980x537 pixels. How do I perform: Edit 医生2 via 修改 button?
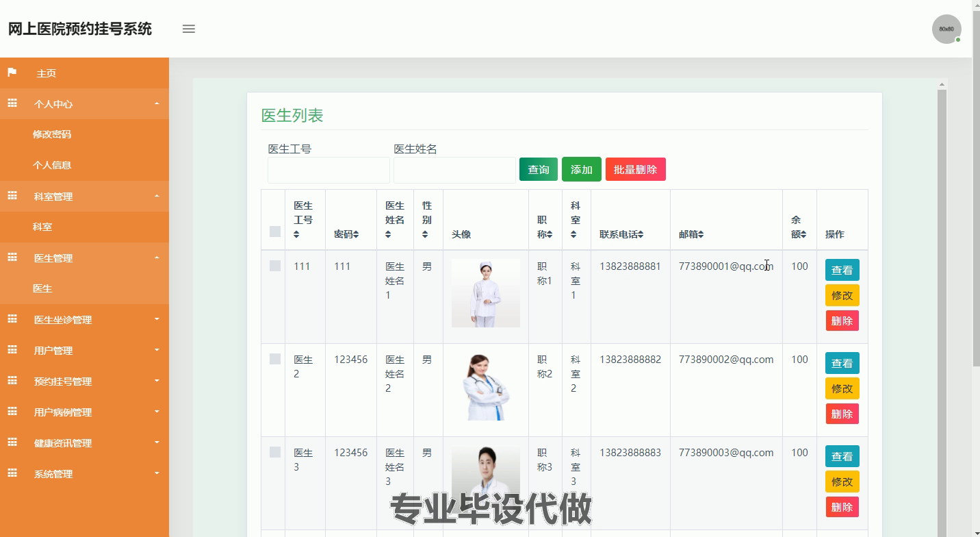tap(842, 388)
